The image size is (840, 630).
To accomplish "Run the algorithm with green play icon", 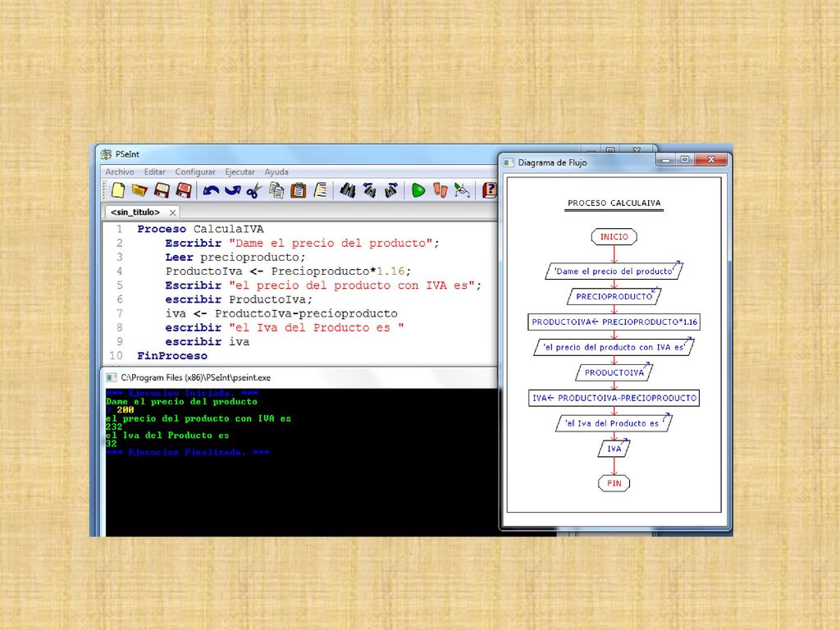I will pos(418,190).
